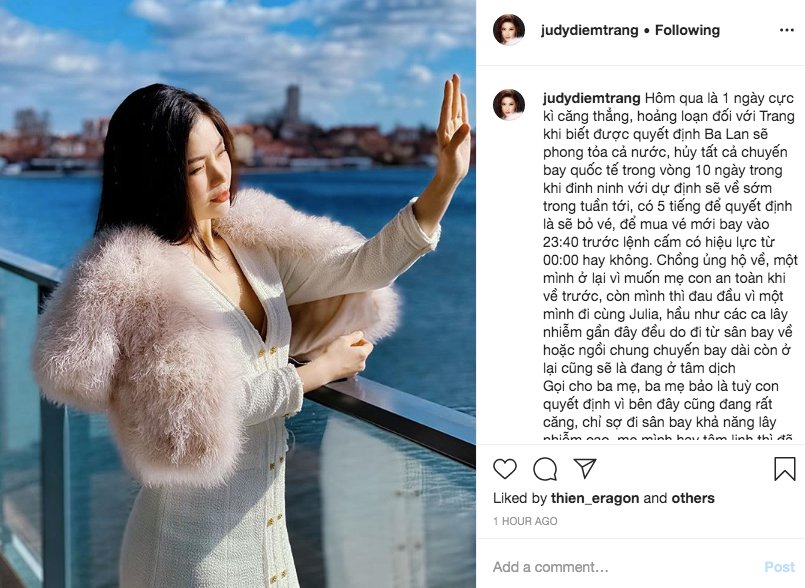The image size is (805, 588).
Task: Open the three-dot more options menu
Action: (x=787, y=30)
